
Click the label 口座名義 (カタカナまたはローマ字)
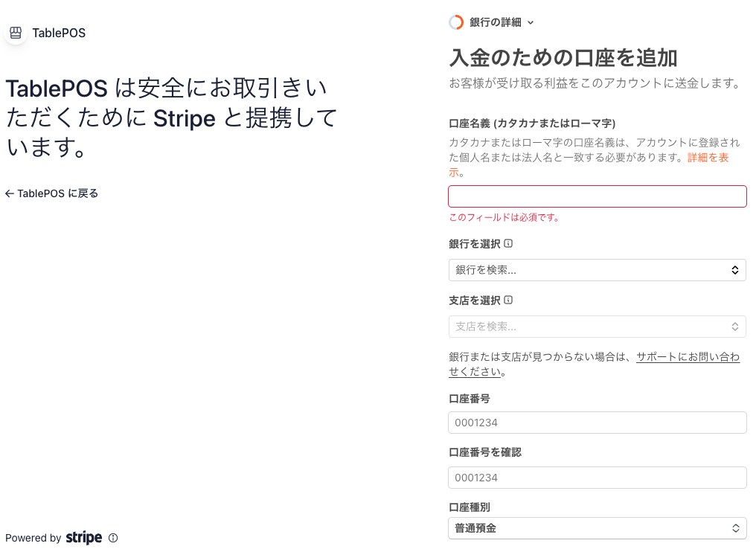click(532, 123)
